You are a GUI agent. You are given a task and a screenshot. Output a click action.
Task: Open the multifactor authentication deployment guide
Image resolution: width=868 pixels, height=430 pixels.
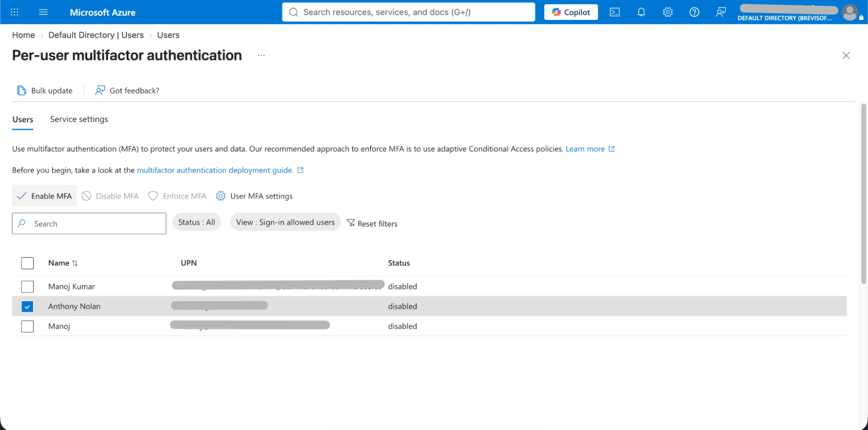coord(220,170)
